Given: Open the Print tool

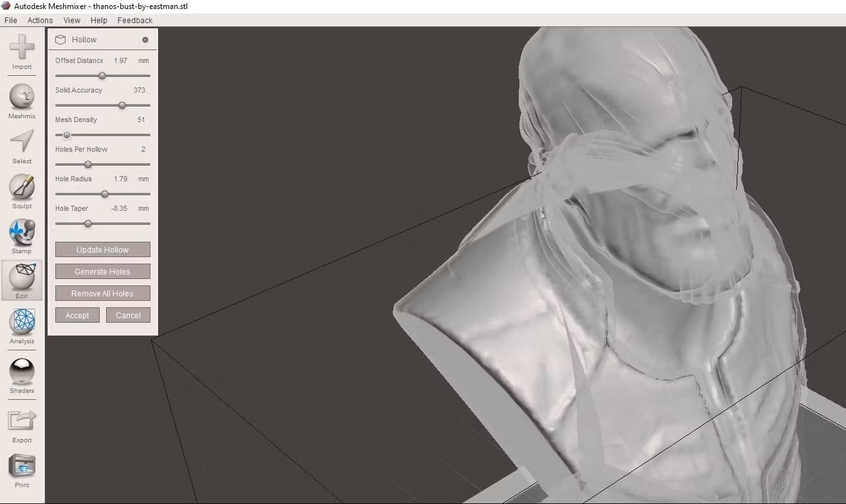Looking at the screenshot, I should (22, 471).
